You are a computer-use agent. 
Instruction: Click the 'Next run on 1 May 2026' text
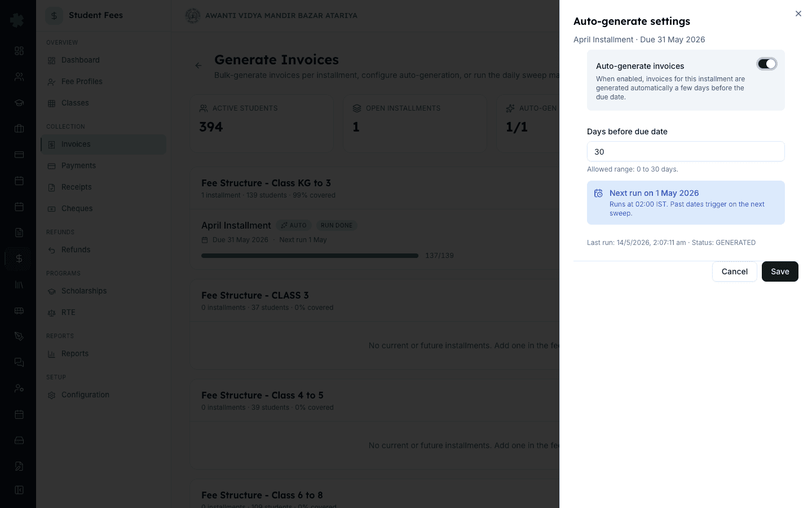coord(654,193)
